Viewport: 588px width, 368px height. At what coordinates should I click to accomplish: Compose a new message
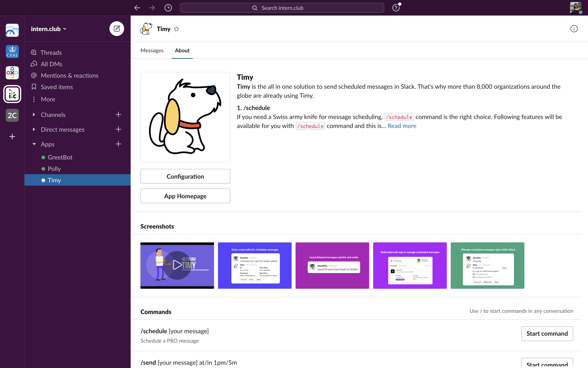(x=117, y=29)
